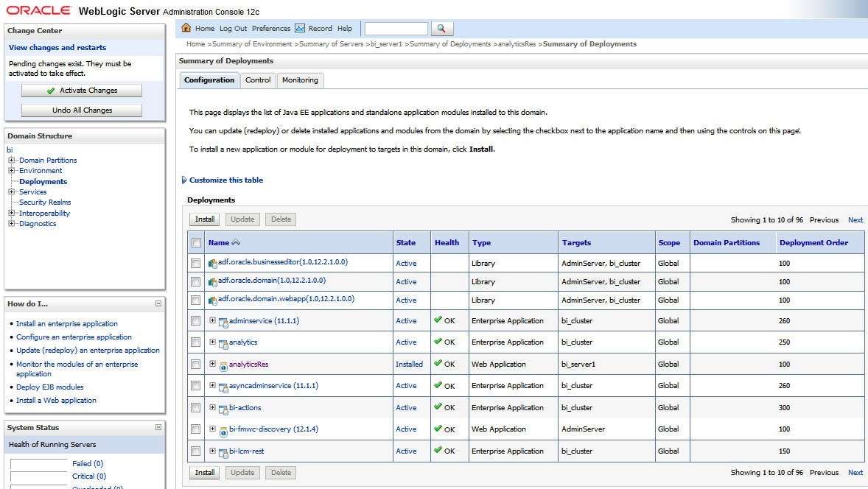This screenshot has width=868, height=489.
Task: Click the search text input field
Action: 396,29
